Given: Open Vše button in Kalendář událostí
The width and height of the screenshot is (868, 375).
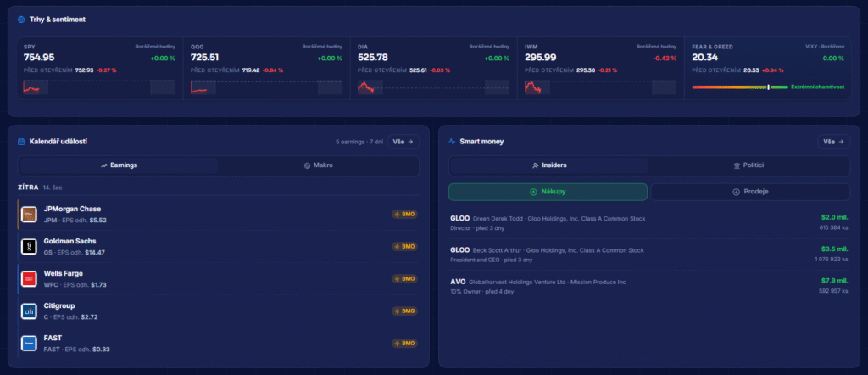Looking at the screenshot, I should coord(403,142).
